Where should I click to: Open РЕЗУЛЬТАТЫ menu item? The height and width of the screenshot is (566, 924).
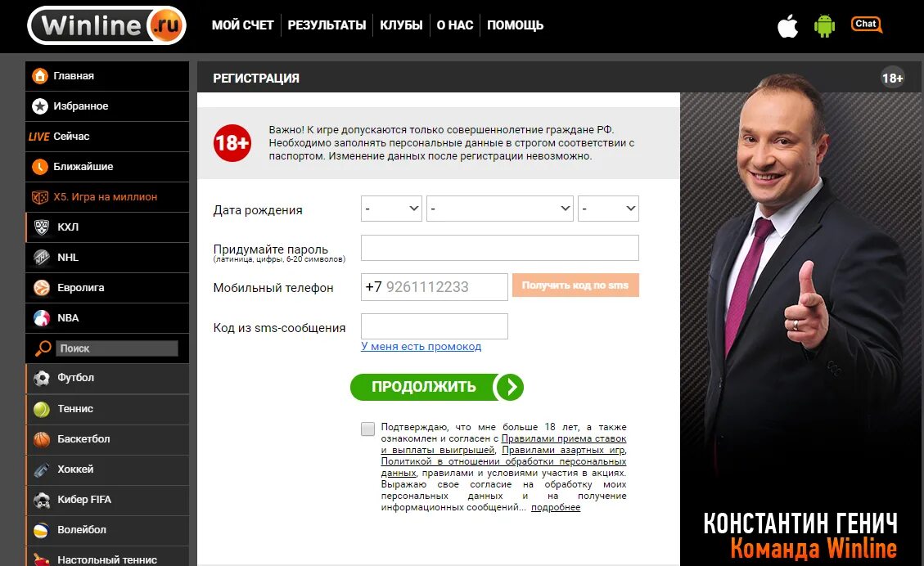327,25
